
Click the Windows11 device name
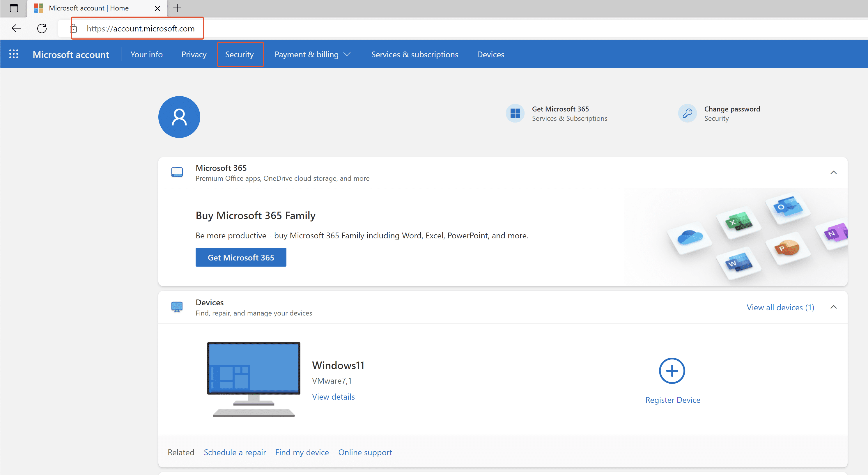(x=338, y=366)
